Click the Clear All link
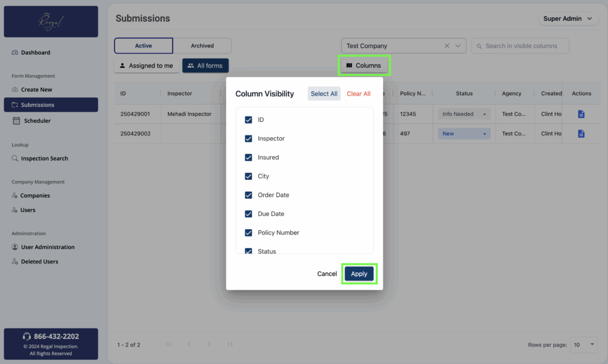This screenshot has height=364, width=608. pos(359,94)
